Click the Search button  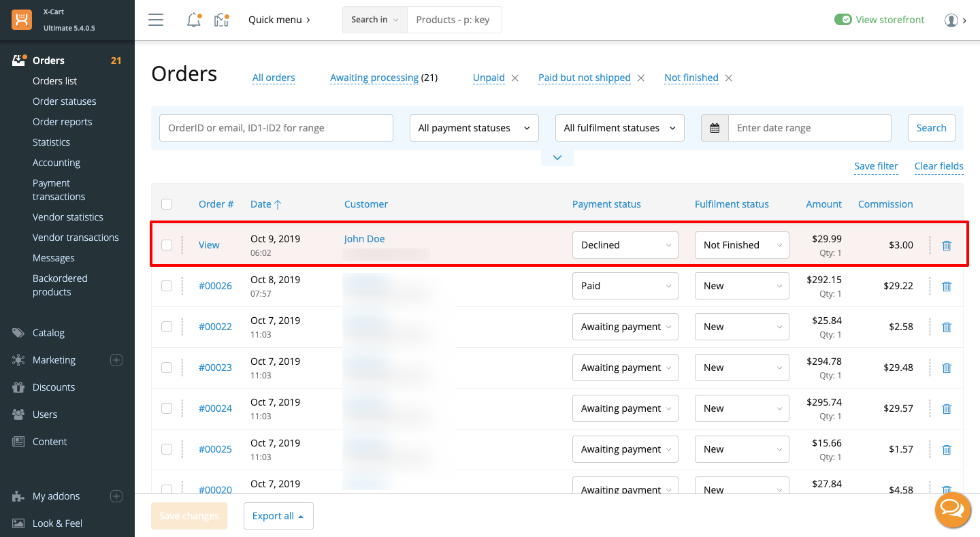pos(931,128)
